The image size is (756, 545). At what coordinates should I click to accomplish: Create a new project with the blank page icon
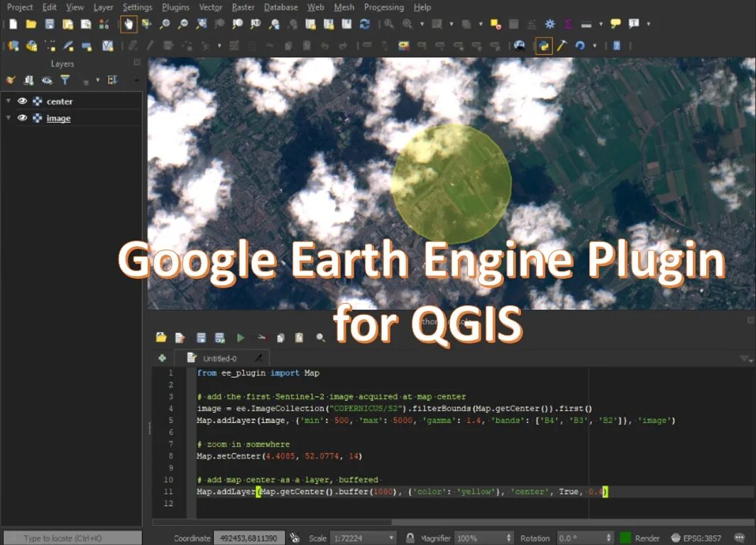(x=13, y=23)
